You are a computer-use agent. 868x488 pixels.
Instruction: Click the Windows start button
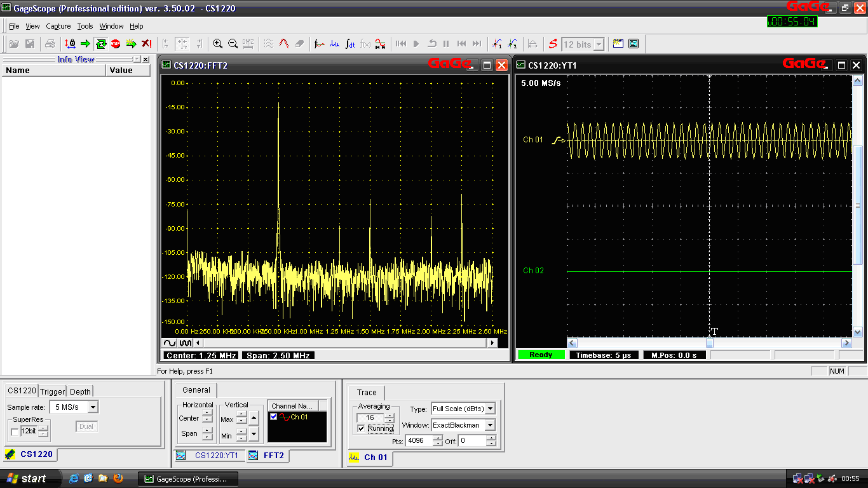[x=27, y=478]
